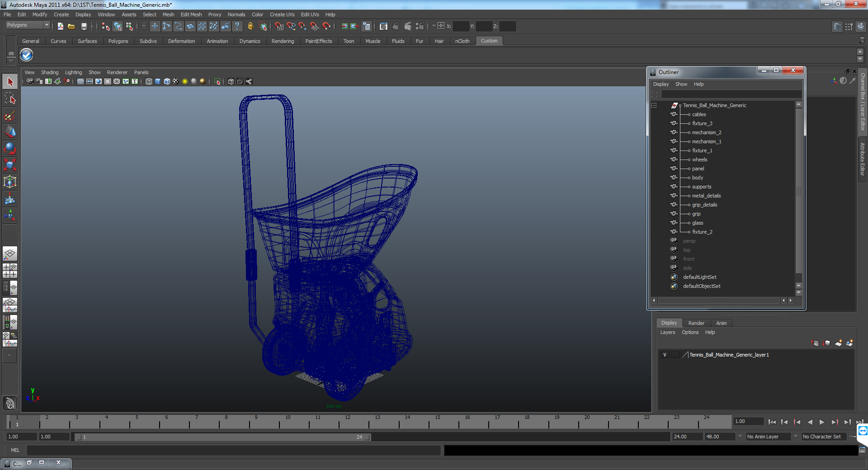Image resolution: width=868 pixels, height=470 pixels.
Task: Expand collapsed status line section arrow
Action: [x=92, y=26]
